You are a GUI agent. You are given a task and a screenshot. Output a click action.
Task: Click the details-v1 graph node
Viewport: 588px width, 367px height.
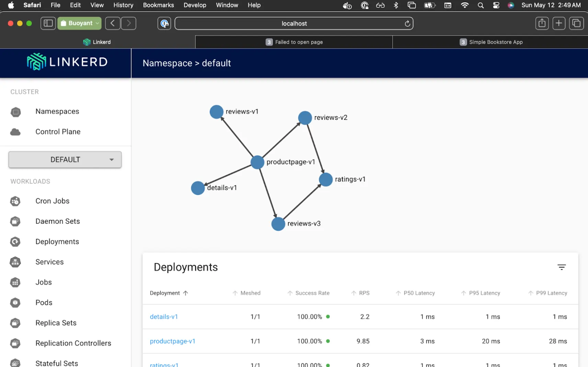[x=198, y=188]
